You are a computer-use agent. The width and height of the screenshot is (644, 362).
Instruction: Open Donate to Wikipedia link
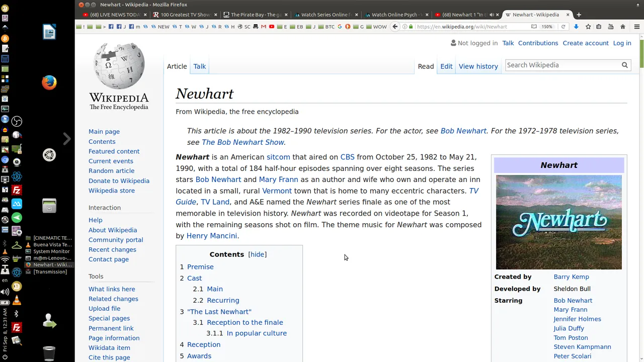pyautogui.click(x=119, y=181)
